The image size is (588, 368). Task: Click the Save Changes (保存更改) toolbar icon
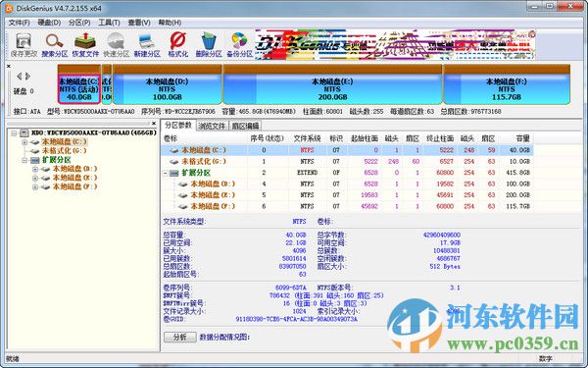(x=24, y=45)
